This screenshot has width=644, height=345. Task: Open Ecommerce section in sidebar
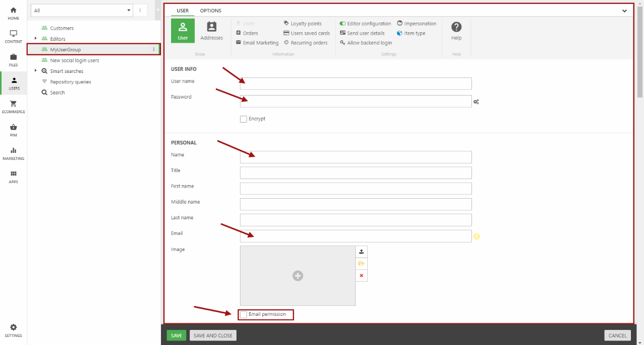tap(13, 107)
